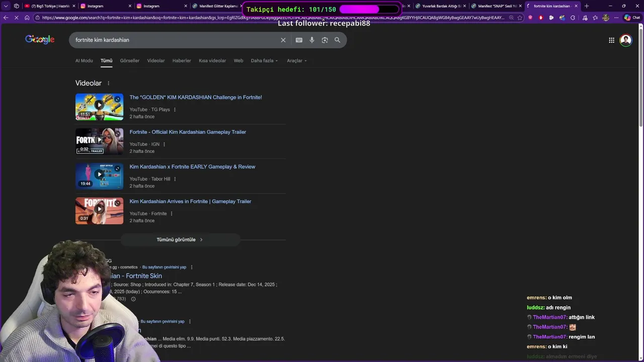This screenshot has width=644, height=362.
Task: Clear the search box with the X icon
Action: click(x=283, y=40)
